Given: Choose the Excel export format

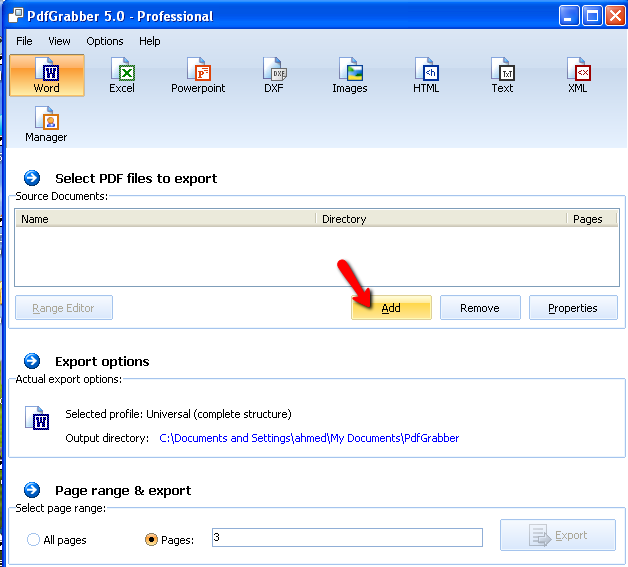Looking at the screenshot, I should [122, 75].
